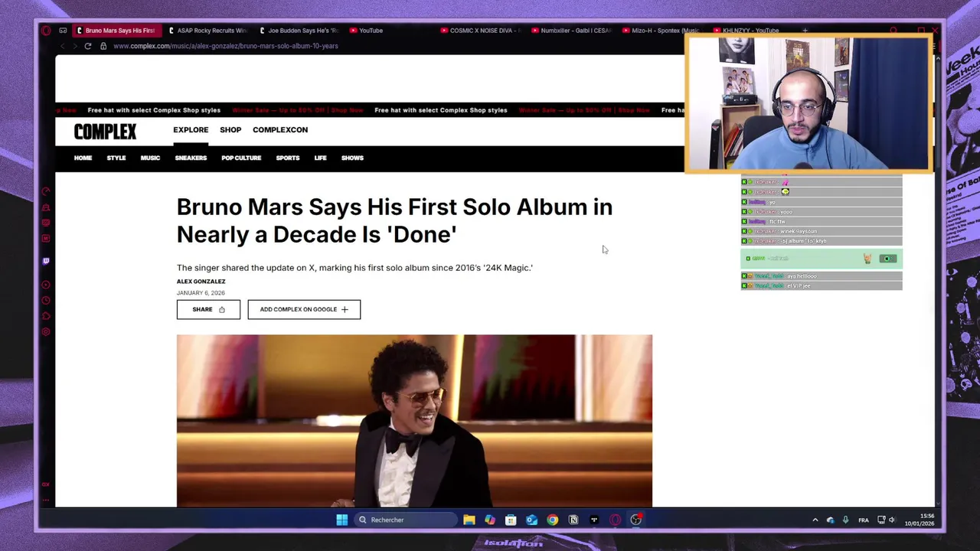Screen dimensions: 980x551
Task: Click the SHARE button
Action: coord(208,309)
